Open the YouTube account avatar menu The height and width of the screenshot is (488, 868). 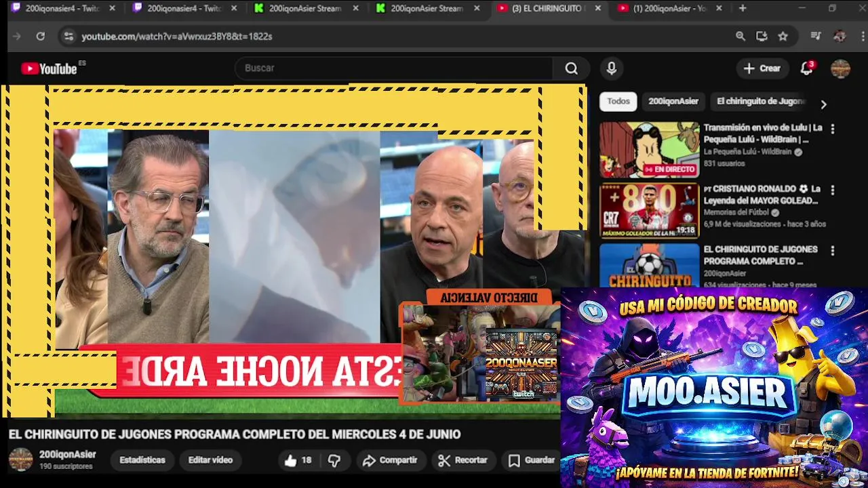pyautogui.click(x=840, y=68)
